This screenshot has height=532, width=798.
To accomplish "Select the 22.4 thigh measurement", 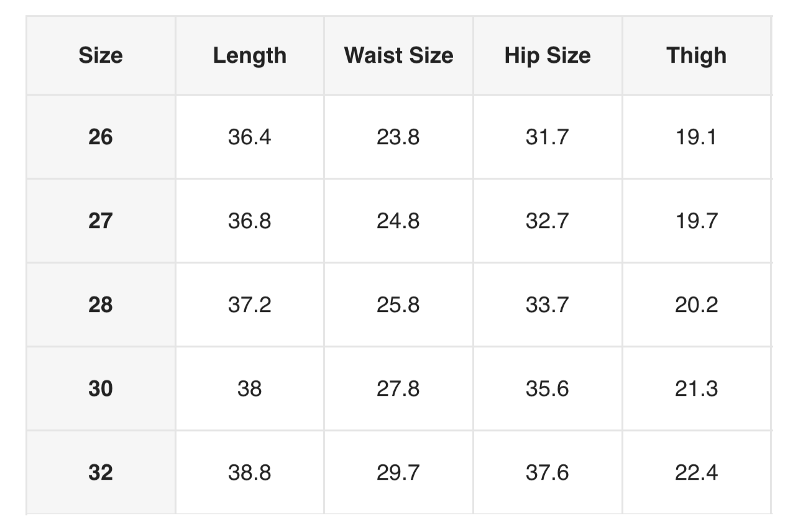I will [x=696, y=472].
